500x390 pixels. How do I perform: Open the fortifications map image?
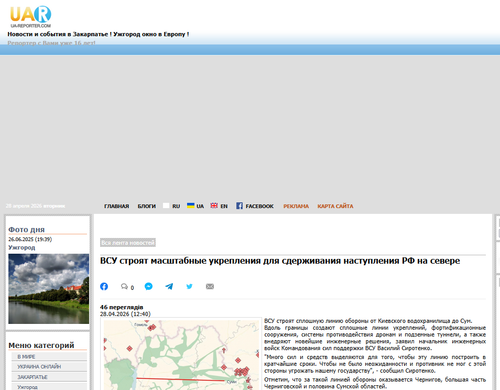181,354
